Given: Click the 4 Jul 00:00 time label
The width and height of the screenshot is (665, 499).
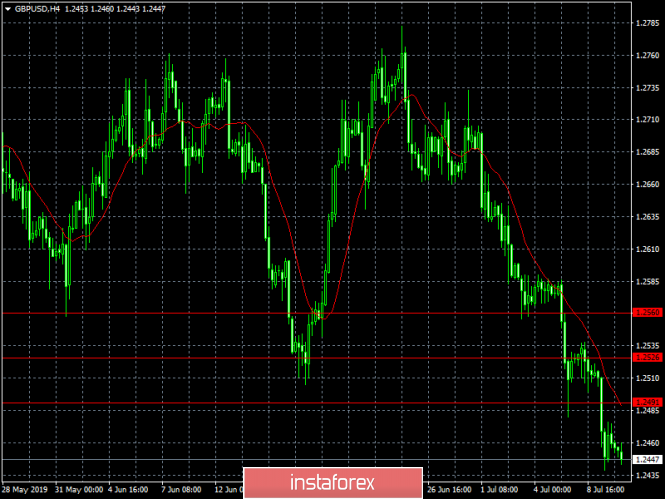Looking at the screenshot, I should click(x=552, y=490).
